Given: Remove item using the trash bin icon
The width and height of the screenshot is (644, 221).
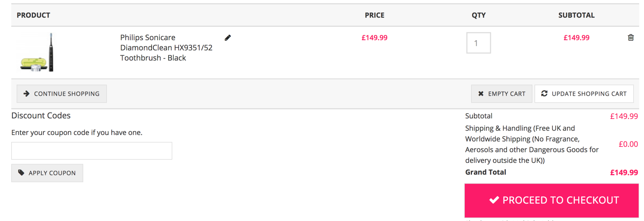Looking at the screenshot, I should (630, 38).
